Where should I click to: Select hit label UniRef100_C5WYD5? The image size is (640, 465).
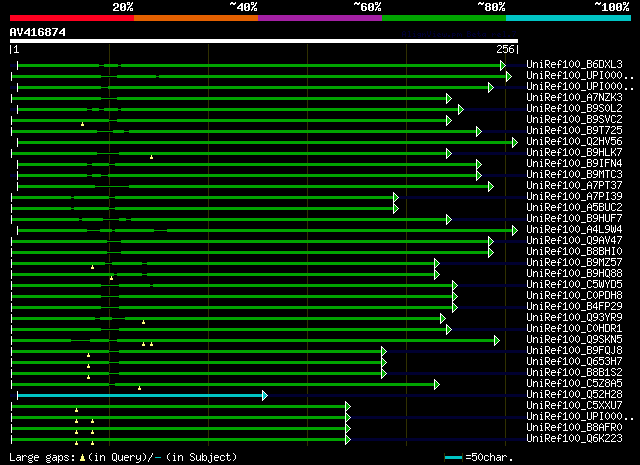click(574, 285)
